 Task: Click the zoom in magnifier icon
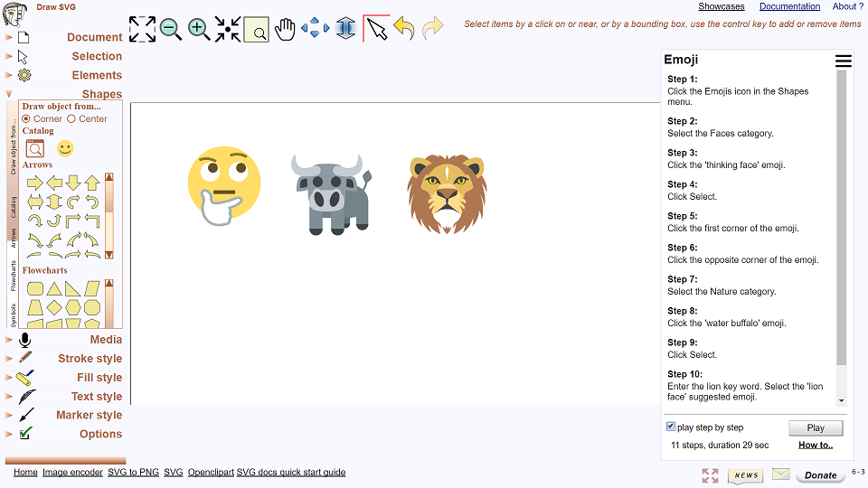pos(199,29)
